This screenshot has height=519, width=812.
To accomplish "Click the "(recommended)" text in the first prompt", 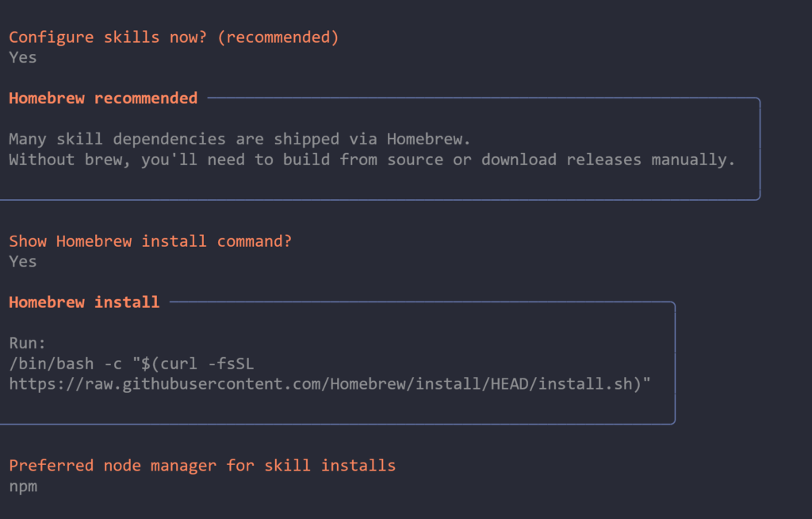I will 278,37.
